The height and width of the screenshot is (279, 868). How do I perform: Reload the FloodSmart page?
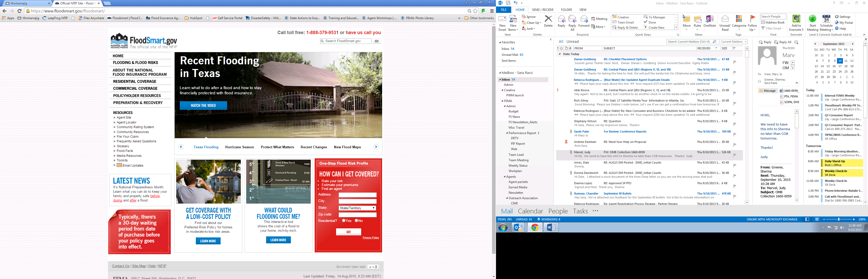coord(20,11)
